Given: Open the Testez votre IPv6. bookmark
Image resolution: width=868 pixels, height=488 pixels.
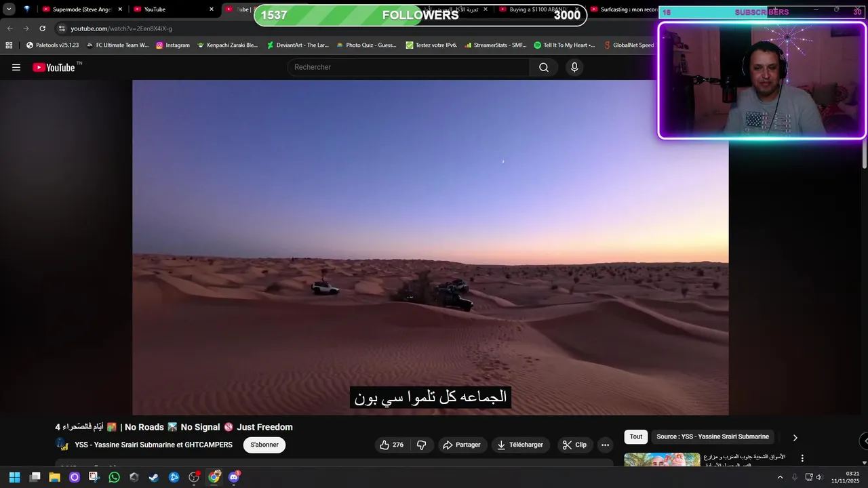Looking at the screenshot, I should (431, 45).
